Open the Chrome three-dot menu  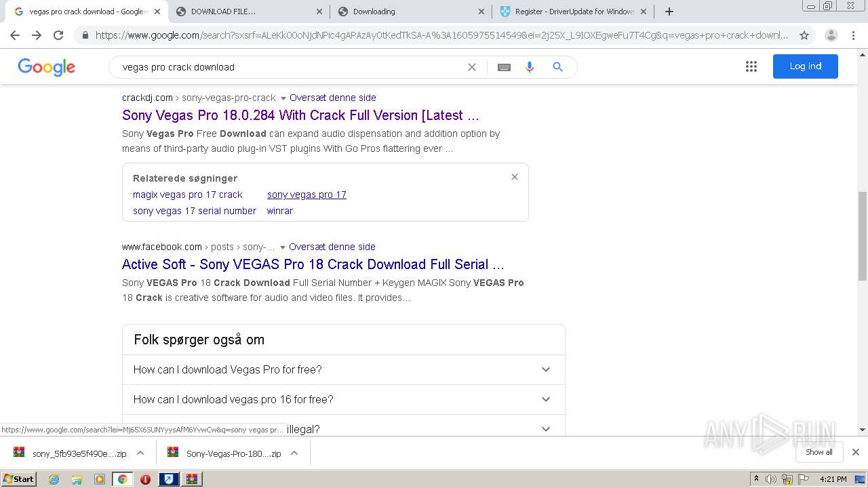click(x=853, y=35)
